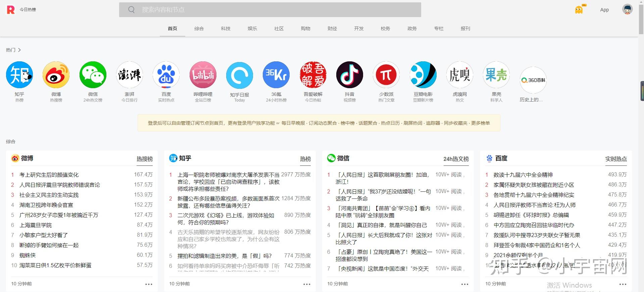Switch to the 开发 tab

point(359,28)
